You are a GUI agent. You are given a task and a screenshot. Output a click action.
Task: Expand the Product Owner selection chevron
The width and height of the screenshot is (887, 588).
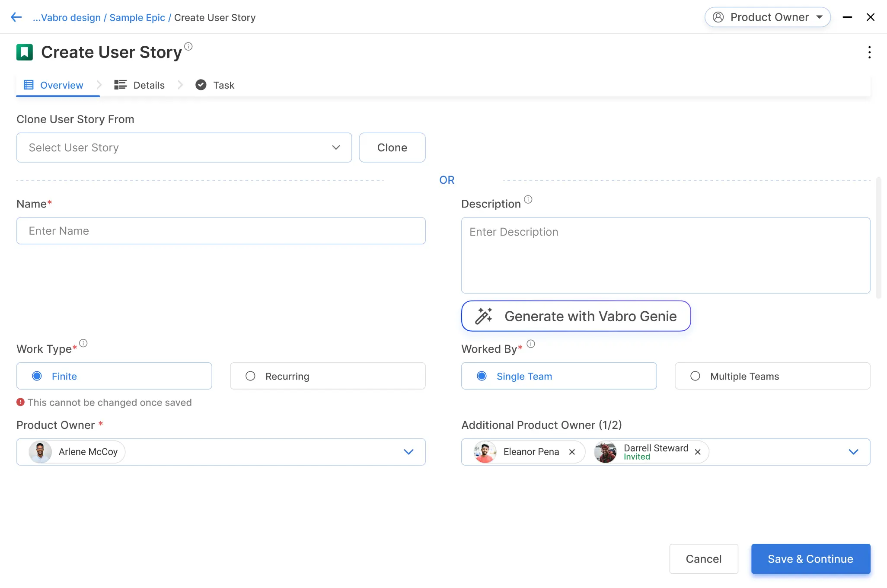point(408,452)
